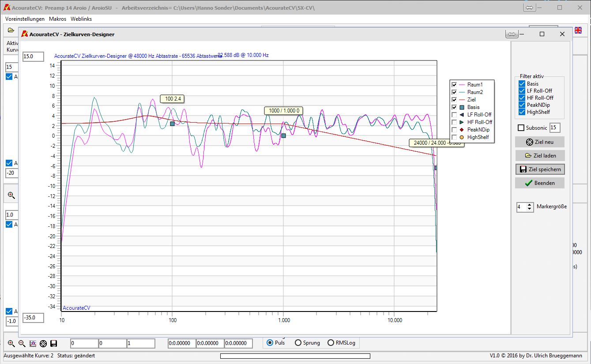Open the Voreinstellungen menu

coord(25,19)
